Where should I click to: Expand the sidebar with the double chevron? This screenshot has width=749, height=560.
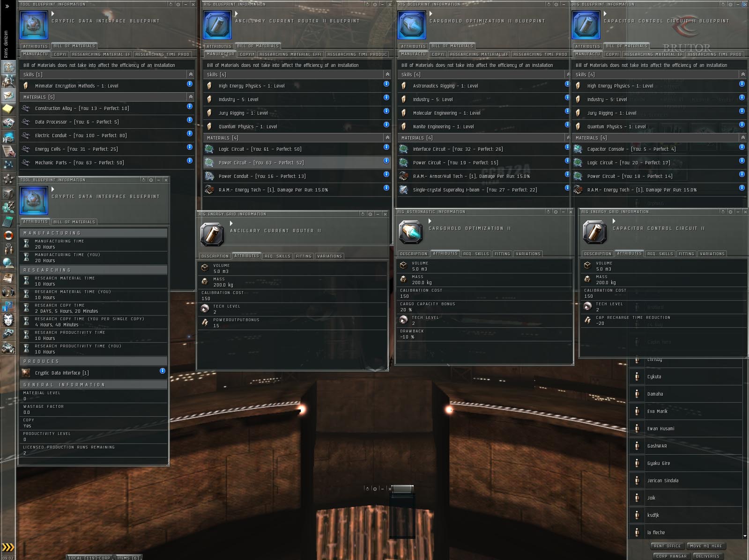pyautogui.click(x=7, y=6)
